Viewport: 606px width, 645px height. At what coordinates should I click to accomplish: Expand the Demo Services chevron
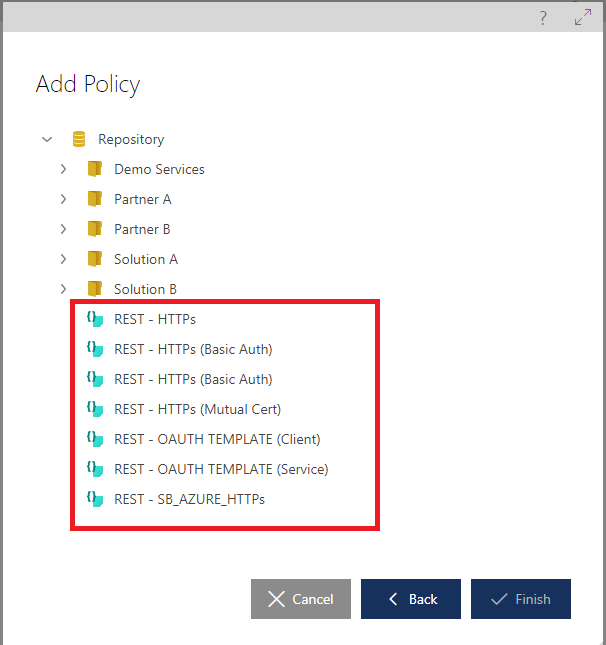point(63,169)
